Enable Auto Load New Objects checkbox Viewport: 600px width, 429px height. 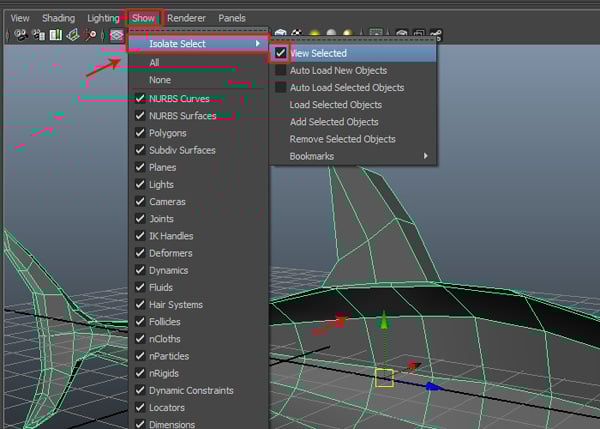[x=281, y=71]
